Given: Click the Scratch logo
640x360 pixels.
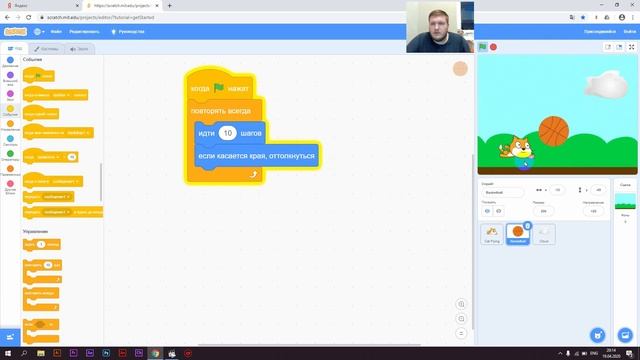Looking at the screenshot, I should coord(15,31).
